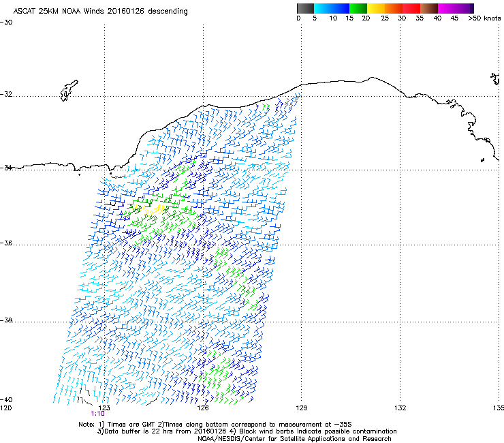Click the '-38' latitude axis label
Viewport: 504px width, 443px height.
(6, 320)
